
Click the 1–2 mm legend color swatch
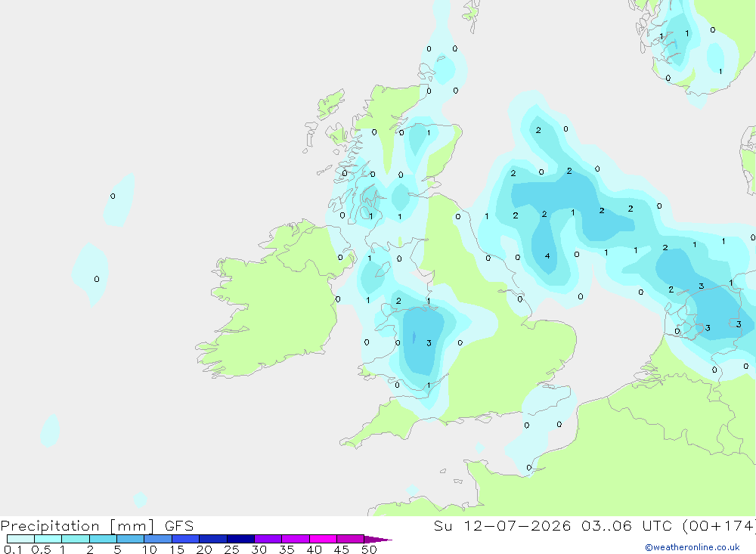(76, 539)
